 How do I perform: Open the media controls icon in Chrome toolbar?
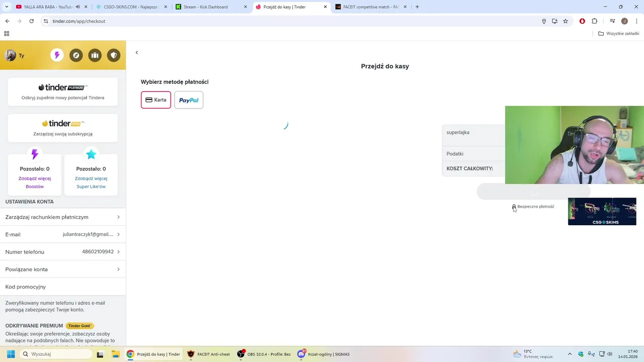click(x=612, y=21)
